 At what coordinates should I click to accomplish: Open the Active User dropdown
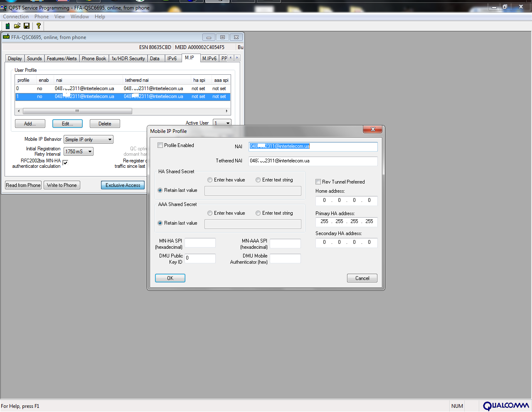[x=222, y=123]
